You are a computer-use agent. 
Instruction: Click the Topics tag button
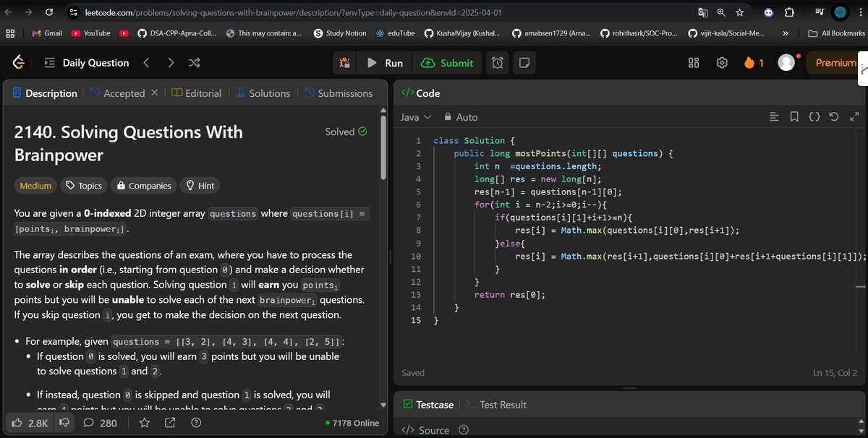click(x=83, y=186)
